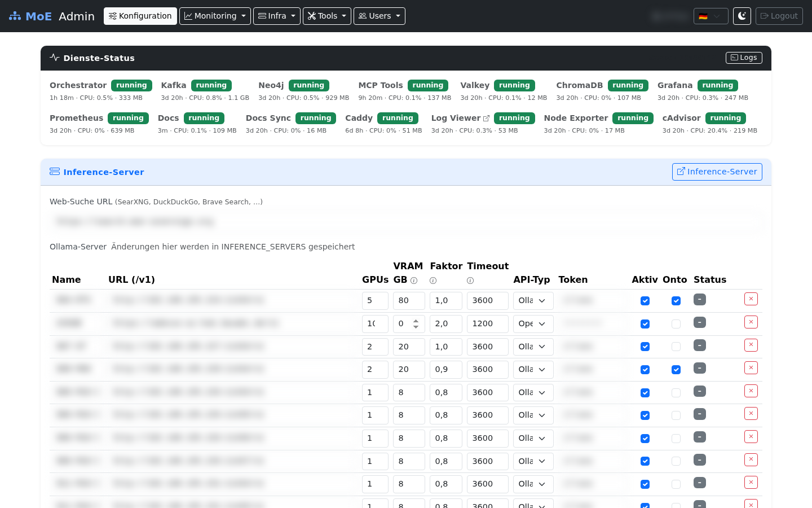Click the Timeout field showing 1200
This screenshot has width=812, height=508.
pos(488,324)
